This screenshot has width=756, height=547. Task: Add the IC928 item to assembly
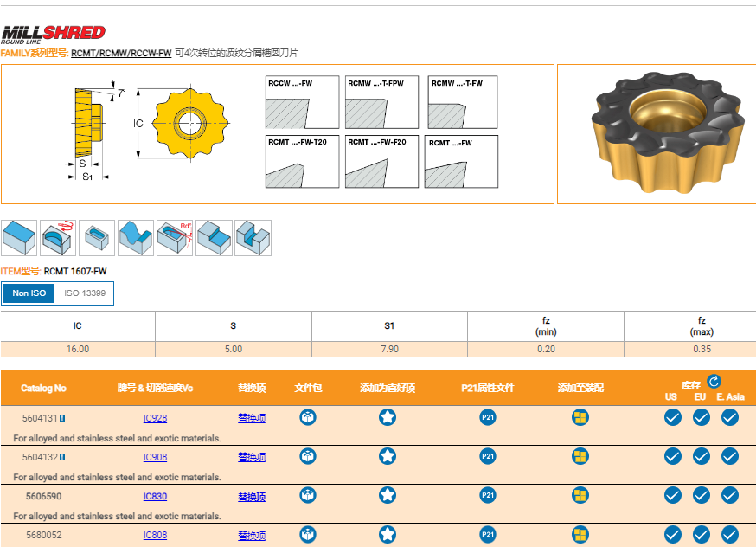tap(580, 417)
